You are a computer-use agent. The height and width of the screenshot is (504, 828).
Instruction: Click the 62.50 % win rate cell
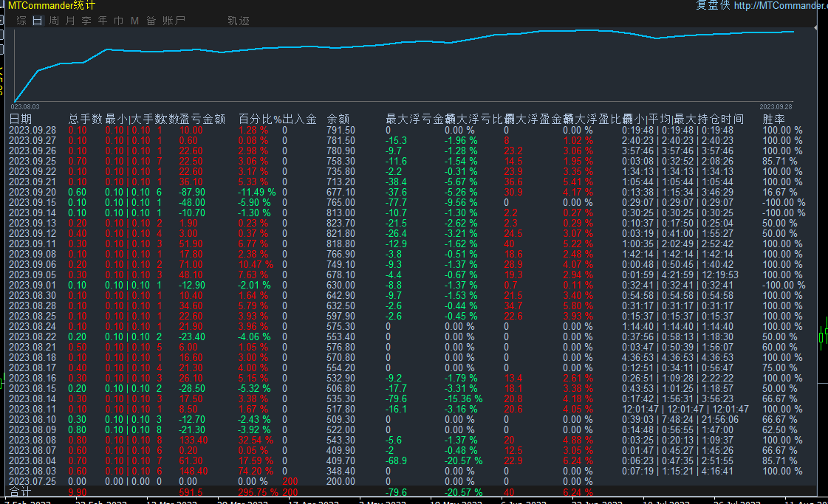tap(780, 430)
